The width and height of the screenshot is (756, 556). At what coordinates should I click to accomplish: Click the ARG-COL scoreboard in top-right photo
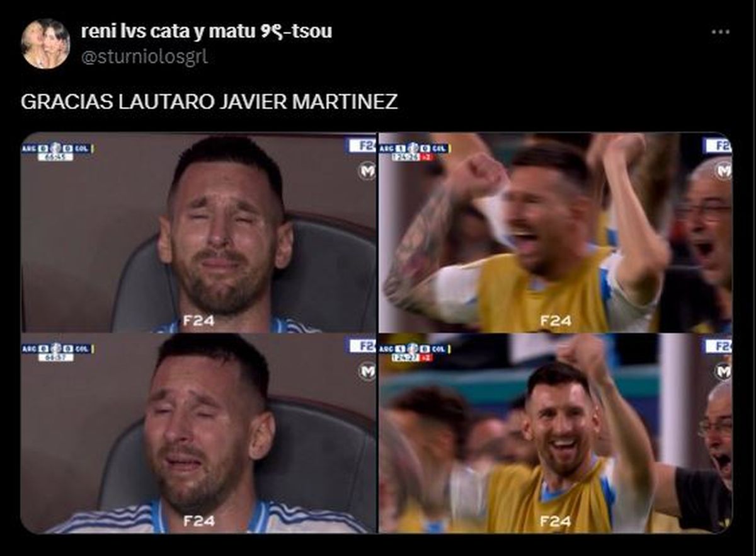click(415, 151)
